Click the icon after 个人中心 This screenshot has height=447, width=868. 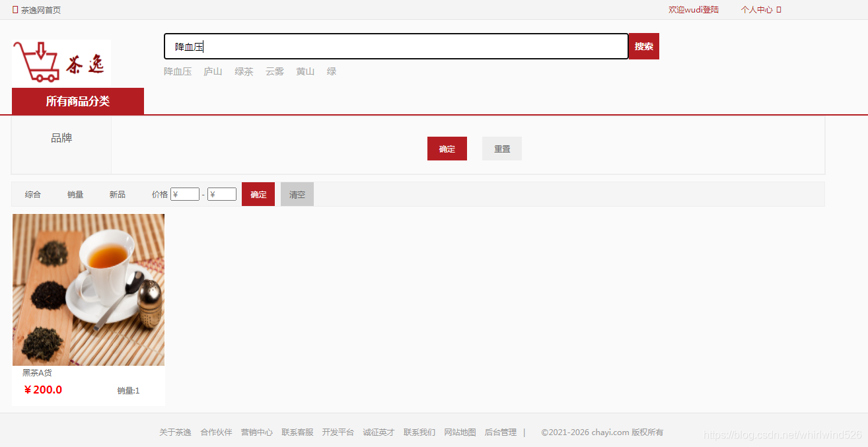pos(779,10)
